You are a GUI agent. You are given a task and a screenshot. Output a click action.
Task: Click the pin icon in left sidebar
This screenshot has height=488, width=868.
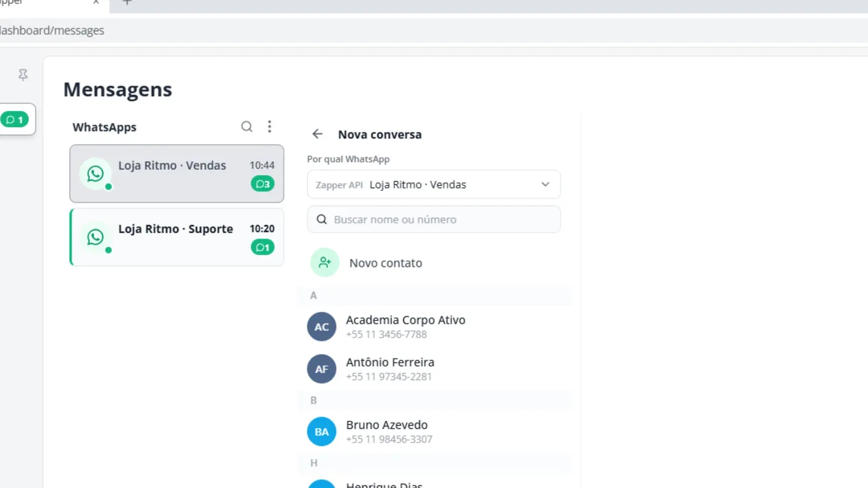click(23, 75)
